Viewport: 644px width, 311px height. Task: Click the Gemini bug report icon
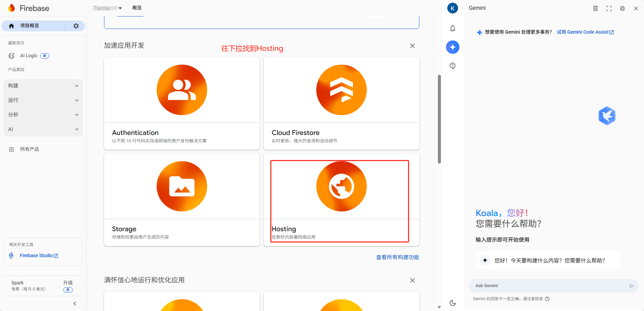(x=622, y=8)
